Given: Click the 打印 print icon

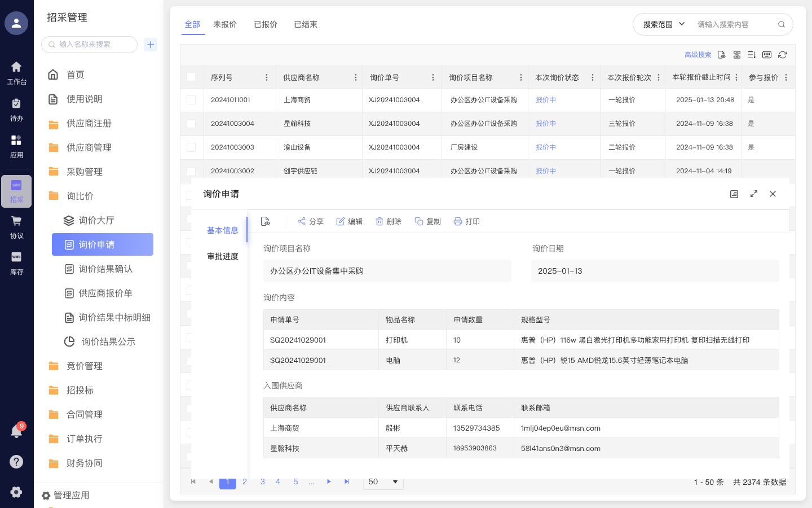Looking at the screenshot, I should 458,221.
